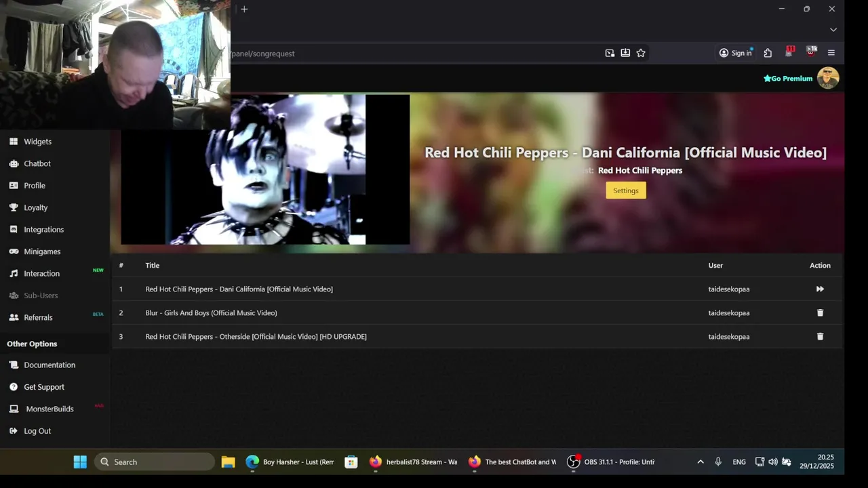Skip the Dani California song
This screenshot has width=868, height=488.
820,289
